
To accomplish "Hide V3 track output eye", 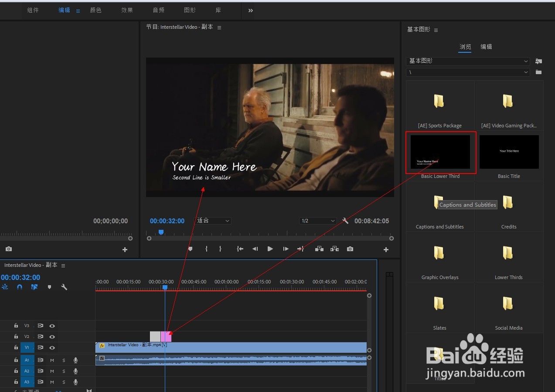I will [x=52, y=326].
